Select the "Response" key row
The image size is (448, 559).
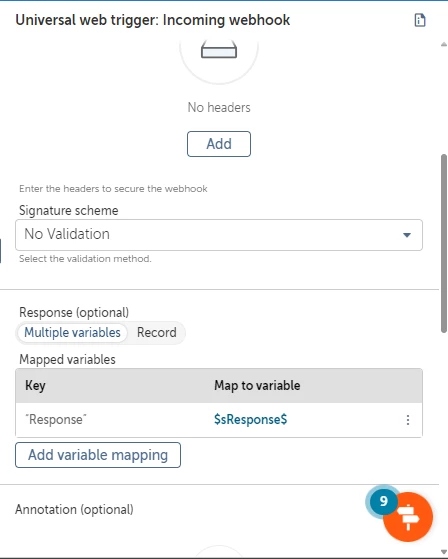point(219,420)
